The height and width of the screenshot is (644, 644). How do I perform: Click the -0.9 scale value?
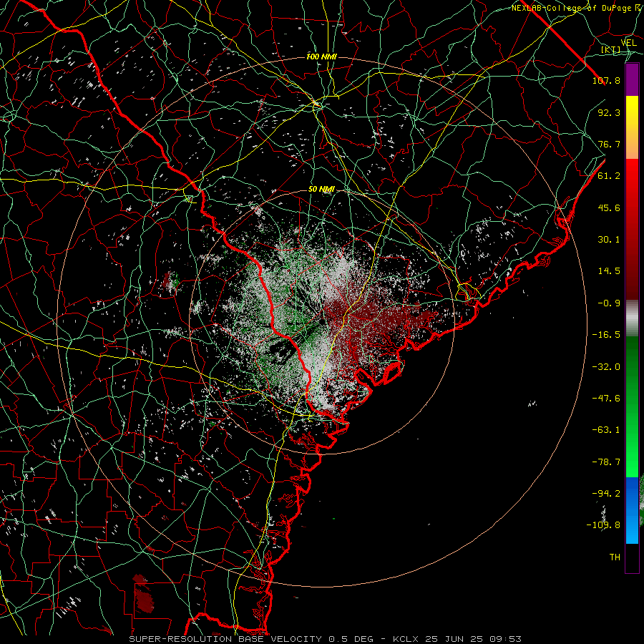pos(609,303)
